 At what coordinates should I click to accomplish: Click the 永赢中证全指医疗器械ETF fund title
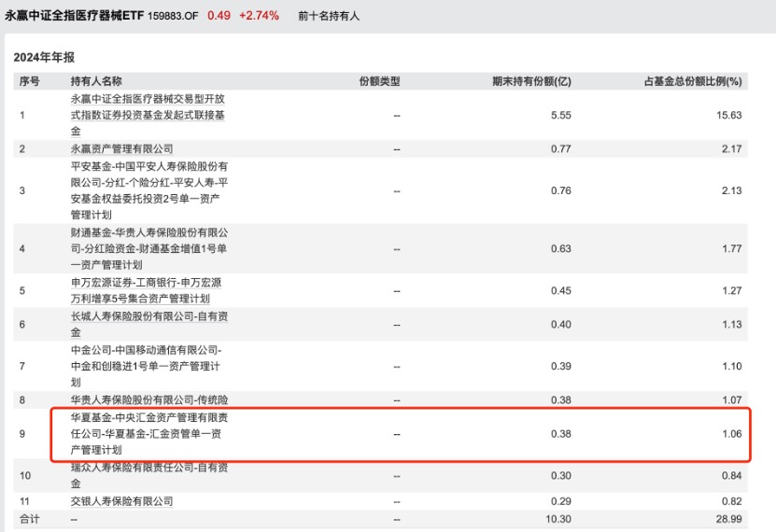(x=75, y=16)
